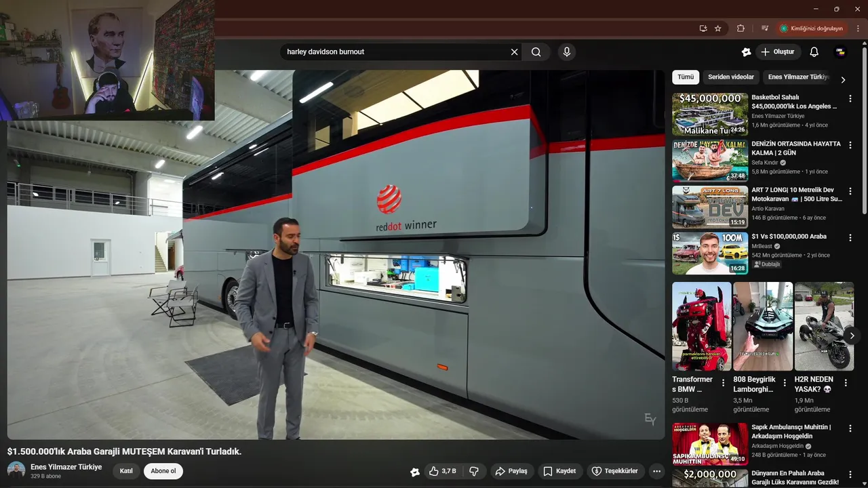Click the Teşekkürler thanks button

[x=614, y=471]
